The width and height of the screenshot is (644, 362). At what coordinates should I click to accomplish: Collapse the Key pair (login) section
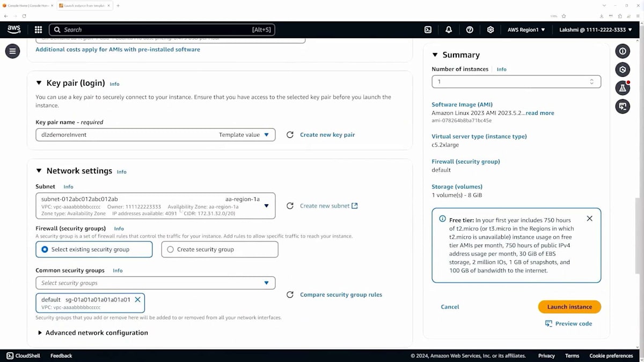39,83
